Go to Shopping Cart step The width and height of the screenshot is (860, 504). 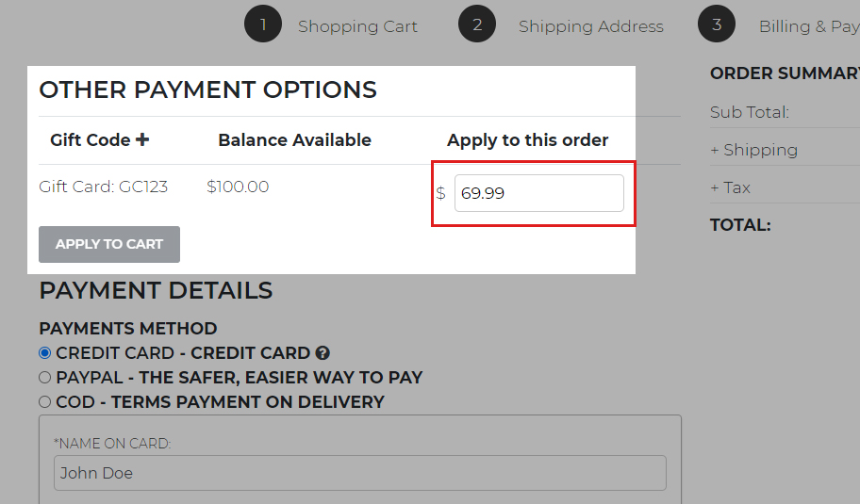tap(357, 26)
